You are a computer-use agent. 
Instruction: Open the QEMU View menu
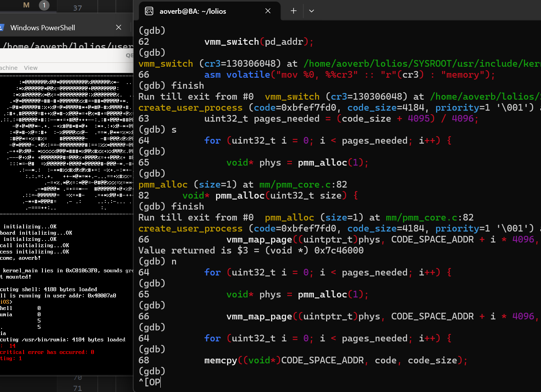31,68
